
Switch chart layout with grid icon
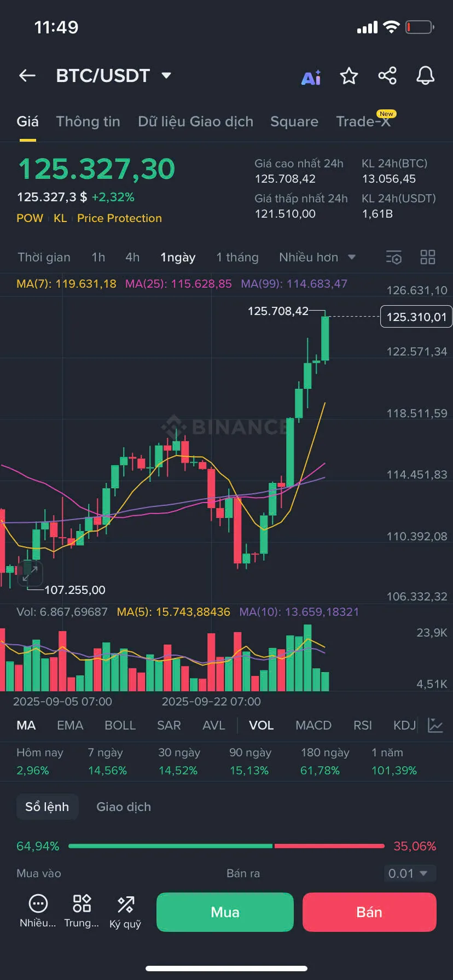click(428, 257)
